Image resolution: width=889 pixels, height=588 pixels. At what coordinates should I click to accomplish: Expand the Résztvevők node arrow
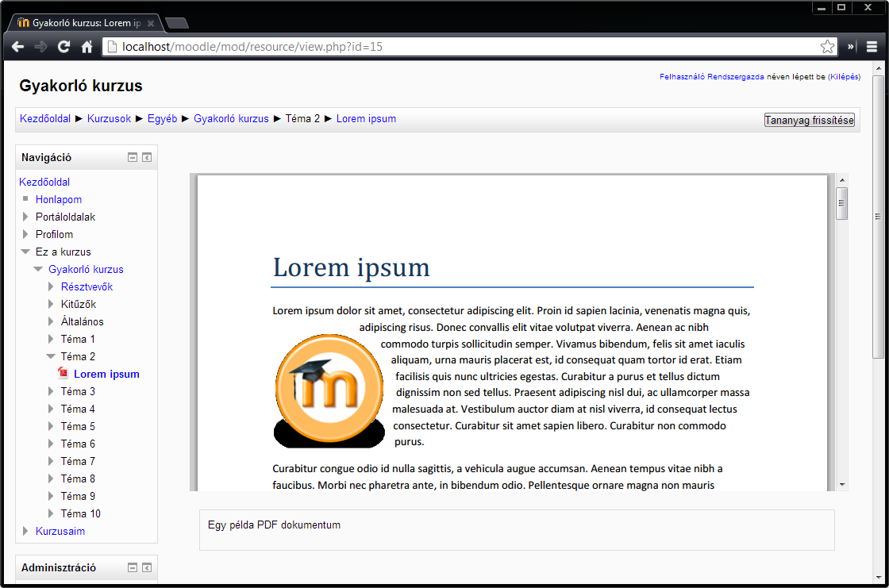click(51, 287)
